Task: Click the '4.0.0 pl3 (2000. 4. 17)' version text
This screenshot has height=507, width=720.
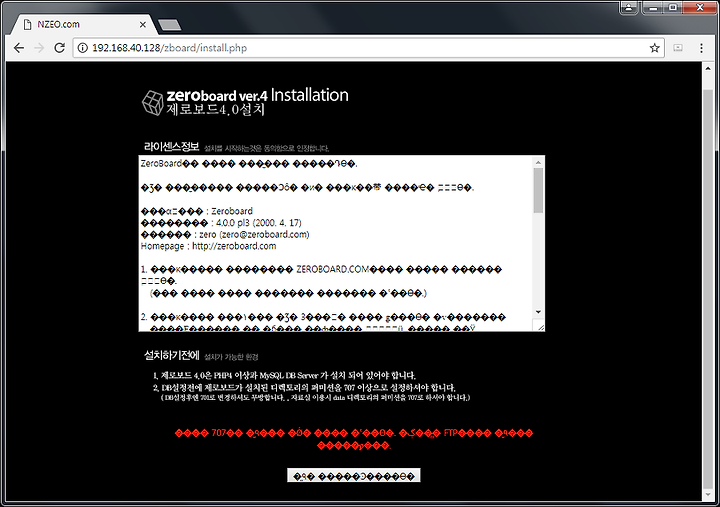Action: coord(259,223)
